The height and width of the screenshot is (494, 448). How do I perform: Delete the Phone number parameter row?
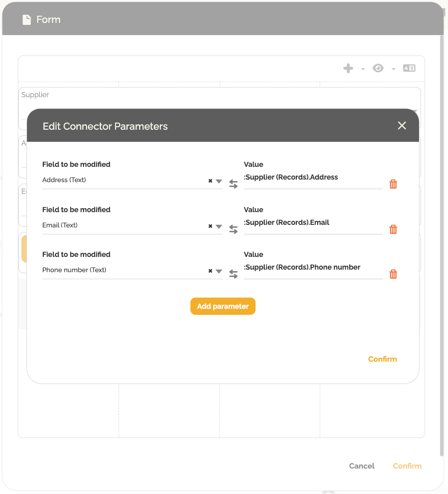click(393, 274)
